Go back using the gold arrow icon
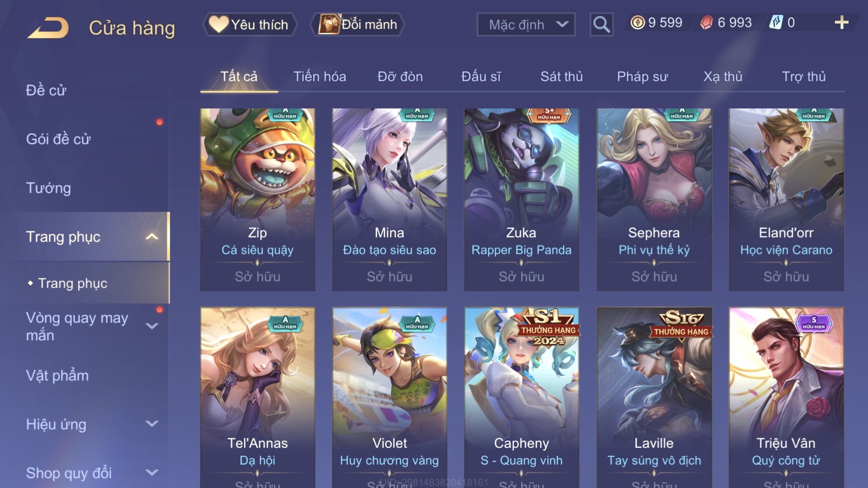868x488 pixels. coord(48,28)
